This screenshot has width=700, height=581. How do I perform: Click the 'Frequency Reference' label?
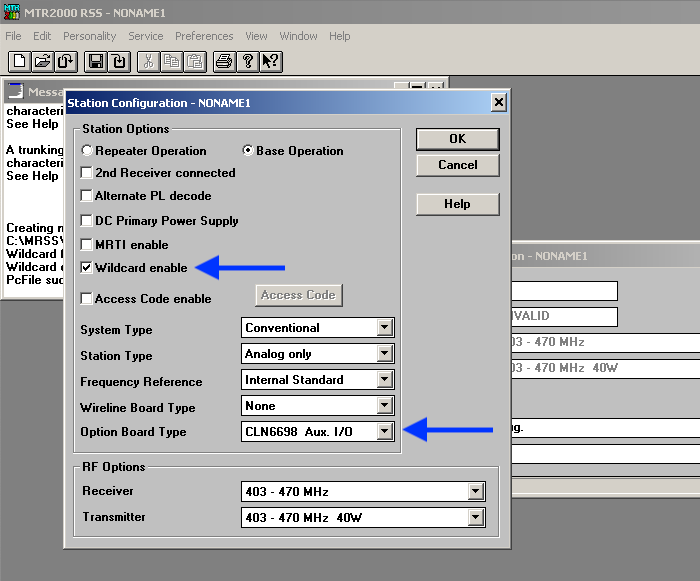pos(141,382)
